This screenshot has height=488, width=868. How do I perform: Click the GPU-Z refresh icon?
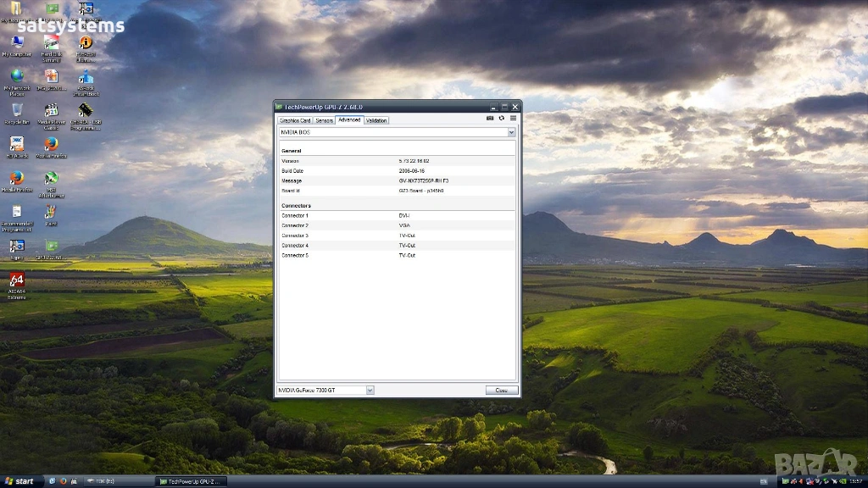[501, 119]
